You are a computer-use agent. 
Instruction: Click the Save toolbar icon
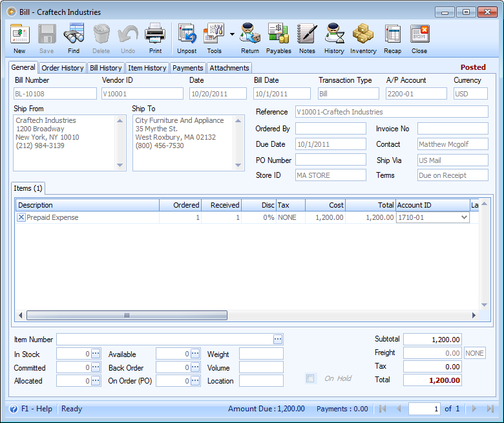click(x=47, y=34)
